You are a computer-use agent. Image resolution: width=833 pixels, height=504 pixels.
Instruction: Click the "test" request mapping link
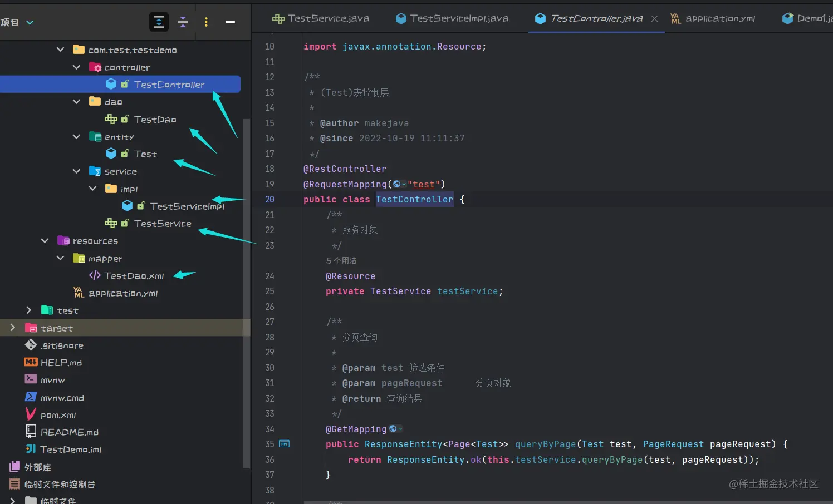423,184
